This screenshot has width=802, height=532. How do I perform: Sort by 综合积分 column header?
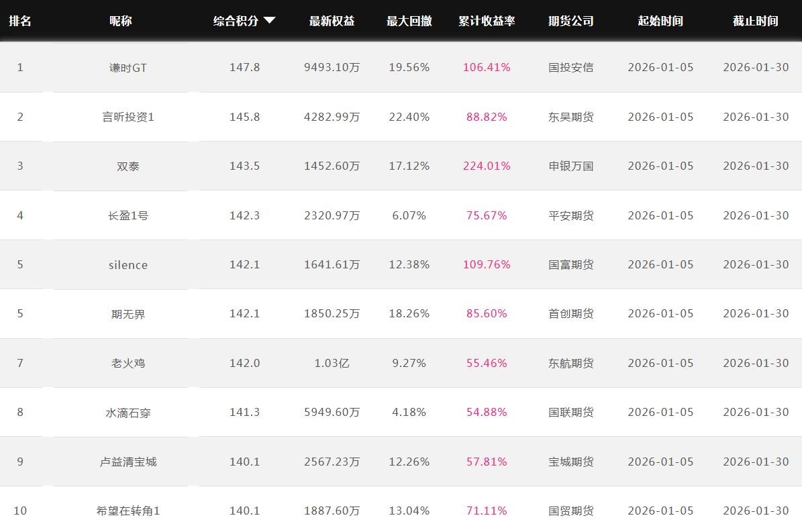[236, 21]
